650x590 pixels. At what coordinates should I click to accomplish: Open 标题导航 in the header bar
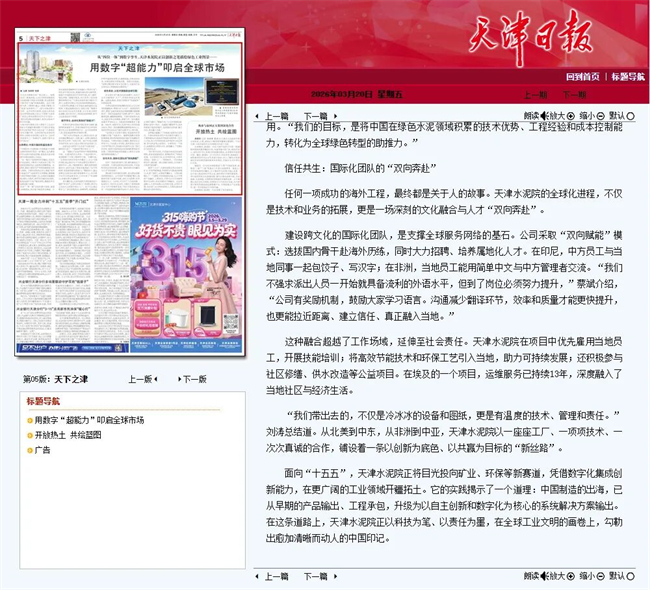pos(628,76)
